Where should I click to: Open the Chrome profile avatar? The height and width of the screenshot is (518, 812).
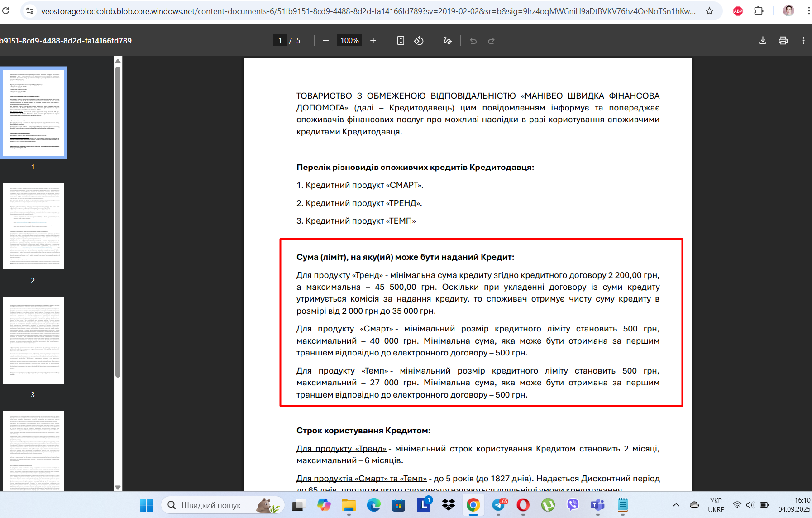[x=788, y=11]
